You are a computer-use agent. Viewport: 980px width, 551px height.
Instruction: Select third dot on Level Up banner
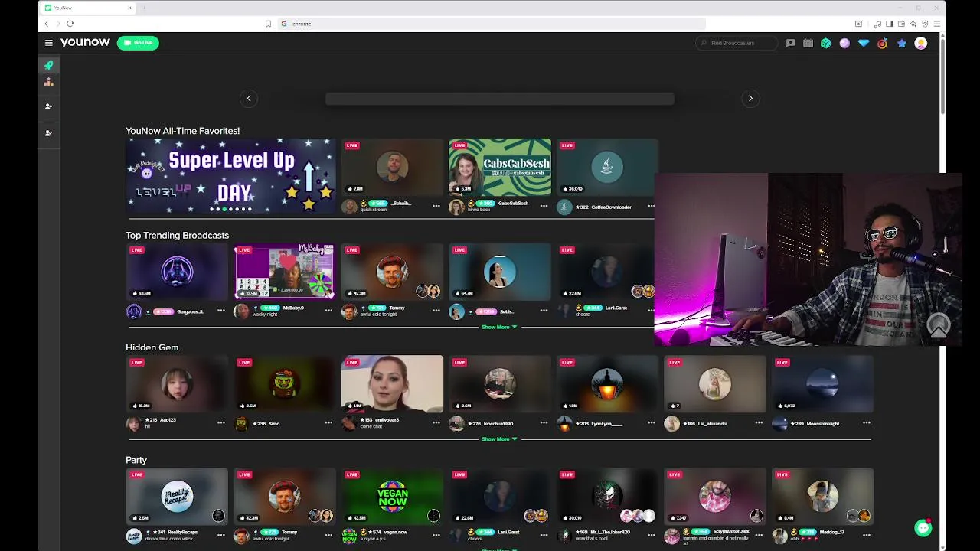tap(224, 209)
